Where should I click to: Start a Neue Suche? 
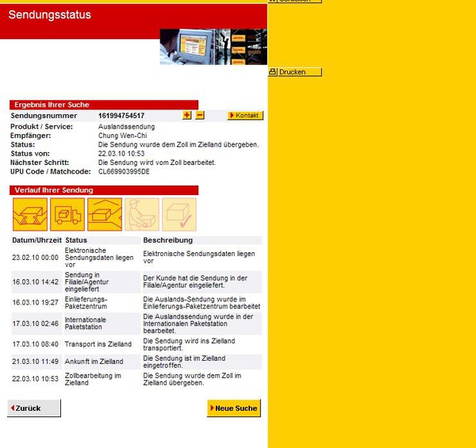click(234, 408)
